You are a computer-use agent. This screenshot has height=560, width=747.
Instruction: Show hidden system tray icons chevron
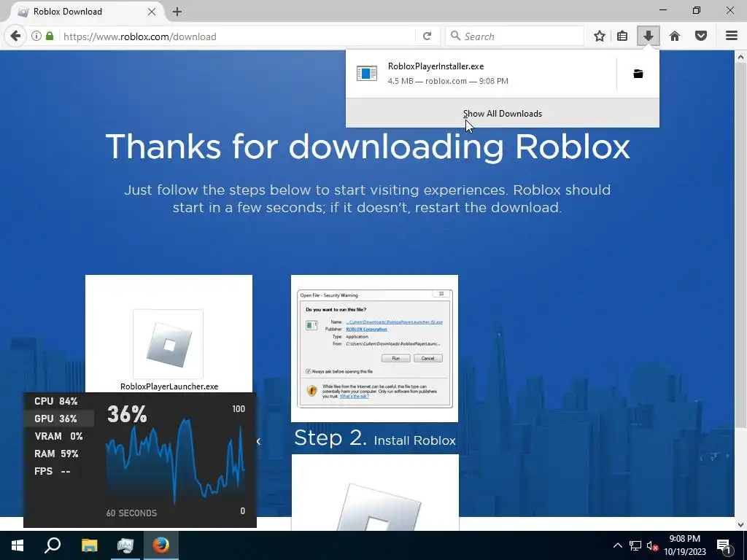[x=617, y=545]
